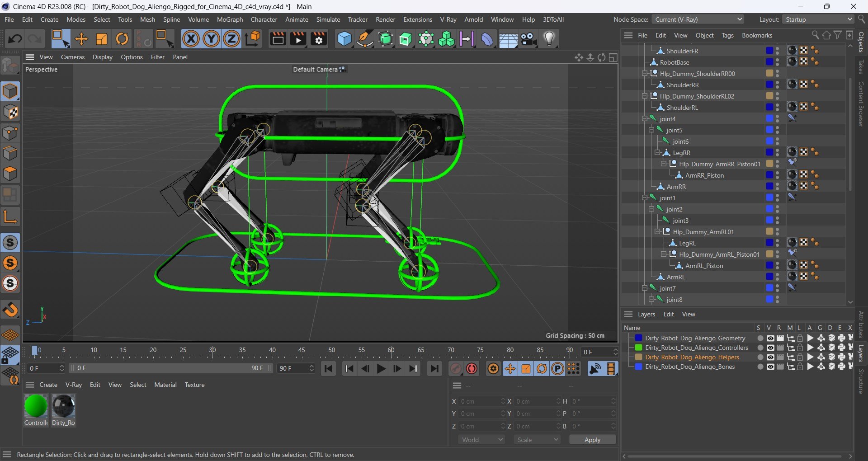Open the Scale mode dropdown
Viewport: 868px width, 461px height.
(537, 440)
